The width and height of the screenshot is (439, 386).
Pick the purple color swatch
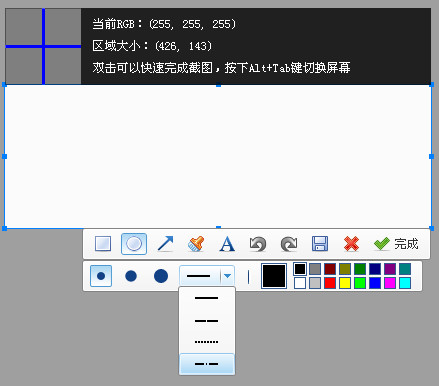click(390, 269)
